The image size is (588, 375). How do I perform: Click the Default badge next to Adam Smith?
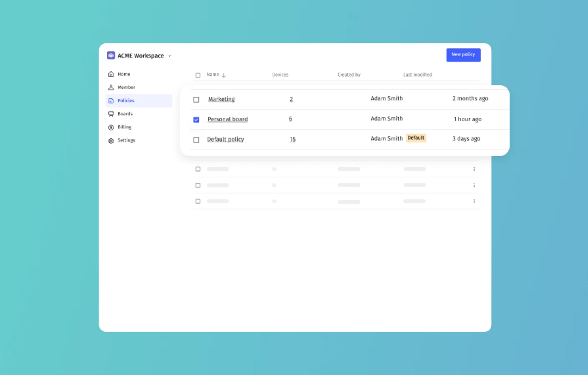point(416,138)
